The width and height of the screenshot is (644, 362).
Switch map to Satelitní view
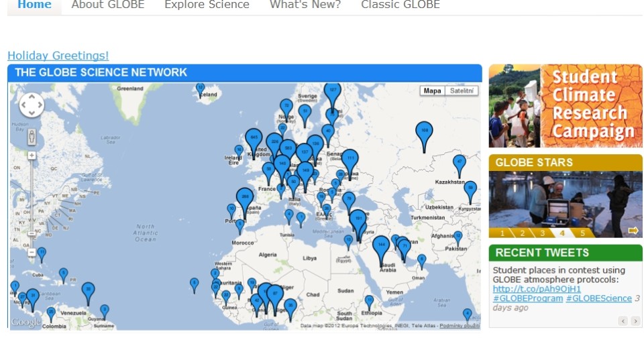point(462,90)
